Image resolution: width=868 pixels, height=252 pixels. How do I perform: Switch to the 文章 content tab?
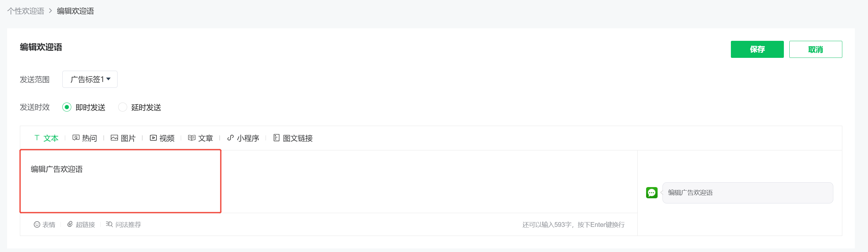tap(206, 138)
